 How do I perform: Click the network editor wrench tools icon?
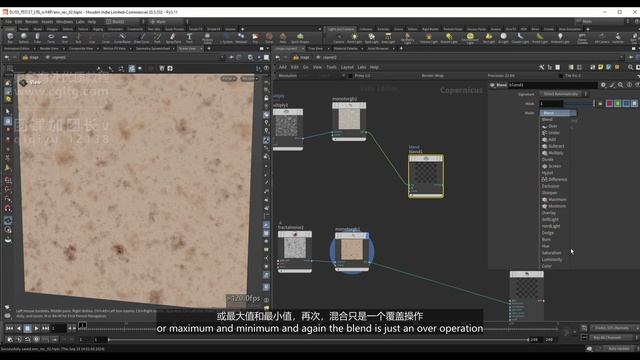541,67
